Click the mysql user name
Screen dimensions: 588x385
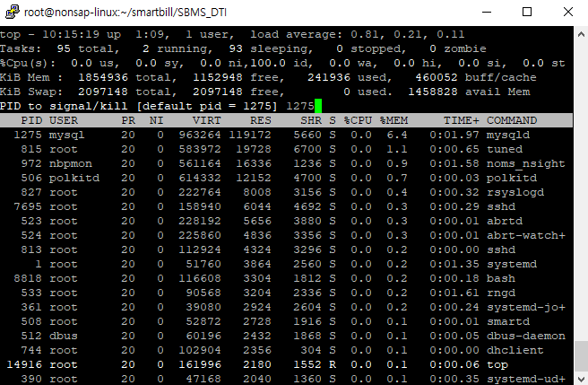coord(66,135)
